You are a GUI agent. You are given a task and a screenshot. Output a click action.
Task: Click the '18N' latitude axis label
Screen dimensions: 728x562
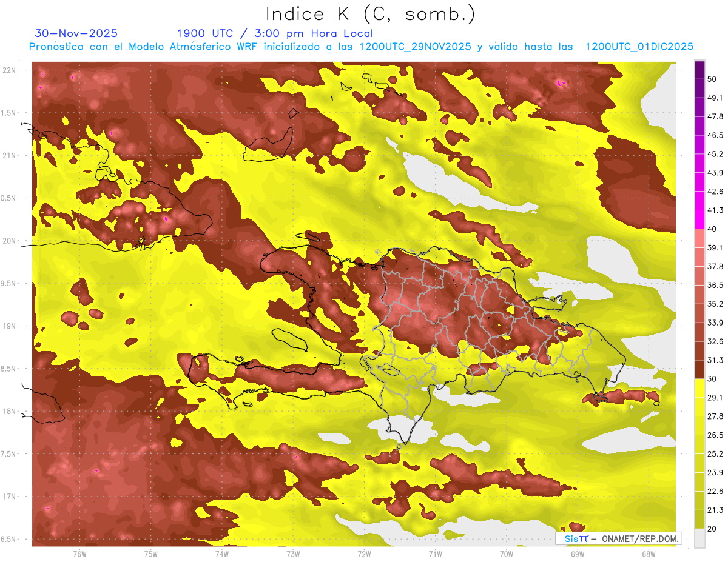(x=10, y=412)
